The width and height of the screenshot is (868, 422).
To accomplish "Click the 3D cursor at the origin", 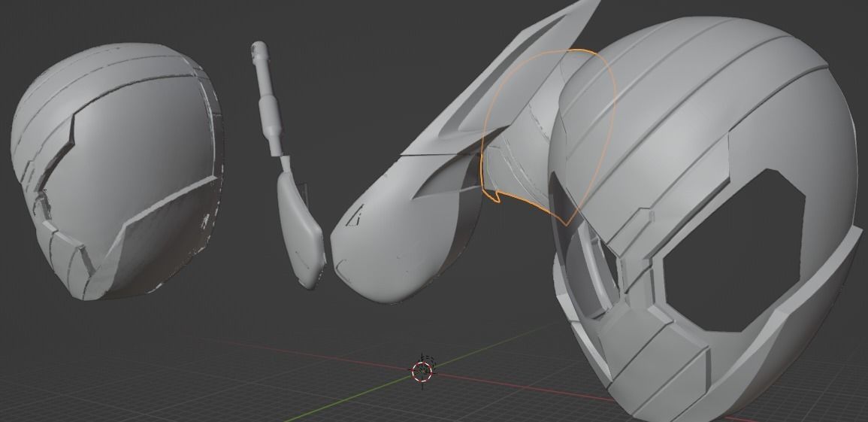I will pyautogui.click(x=422, y=371).
